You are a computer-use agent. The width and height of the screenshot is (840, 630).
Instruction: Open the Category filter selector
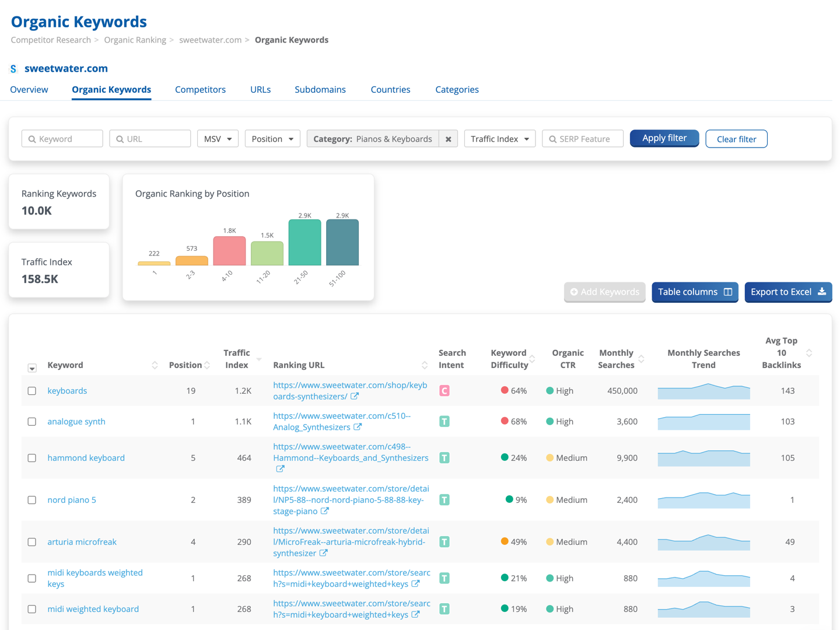pyautogui.click(x=373, y=139)
